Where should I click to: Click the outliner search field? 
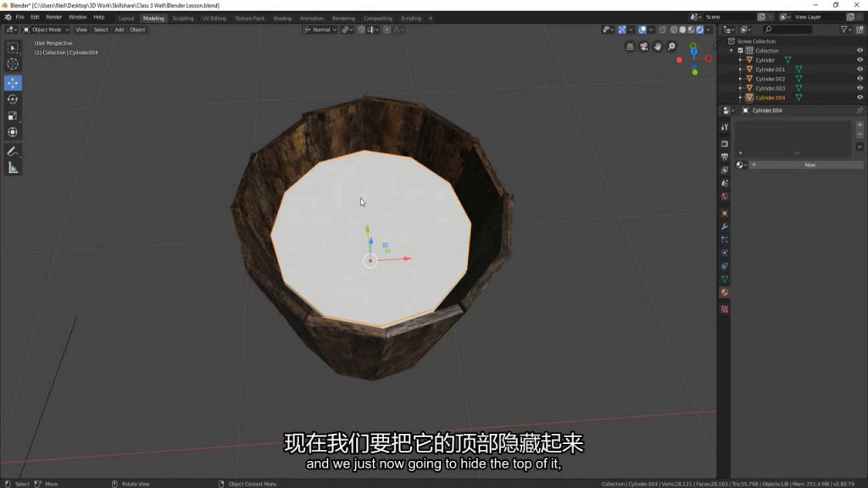788,30
